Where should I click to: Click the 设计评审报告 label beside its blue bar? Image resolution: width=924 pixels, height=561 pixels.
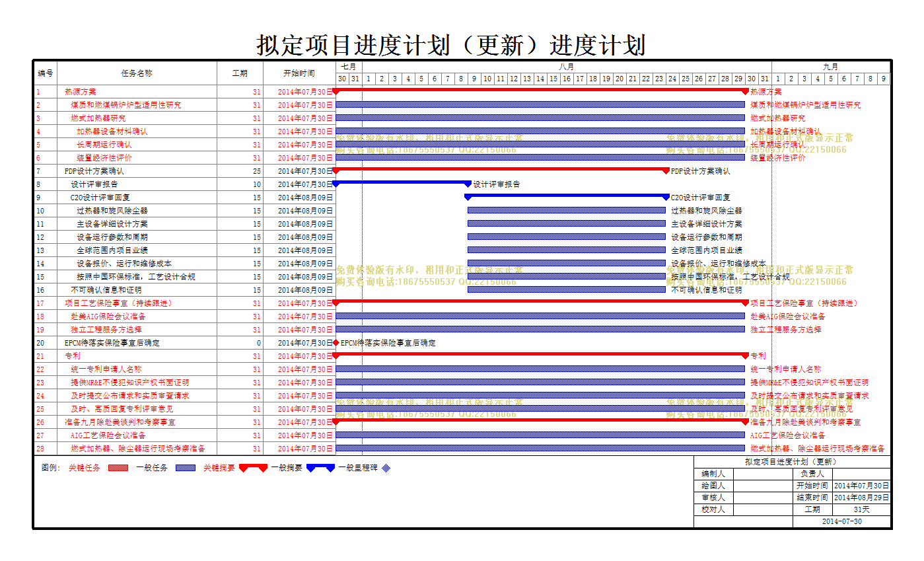point(497,184)
